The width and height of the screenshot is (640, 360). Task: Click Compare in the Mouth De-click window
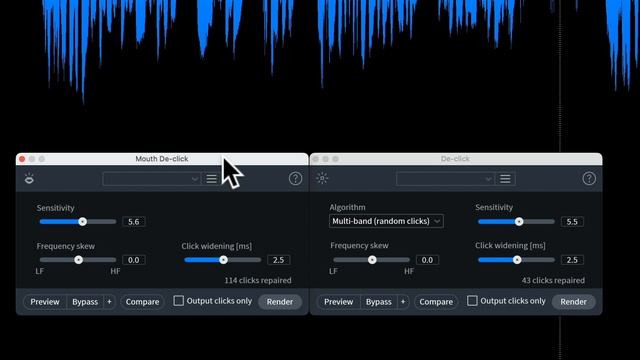(142, 302)
